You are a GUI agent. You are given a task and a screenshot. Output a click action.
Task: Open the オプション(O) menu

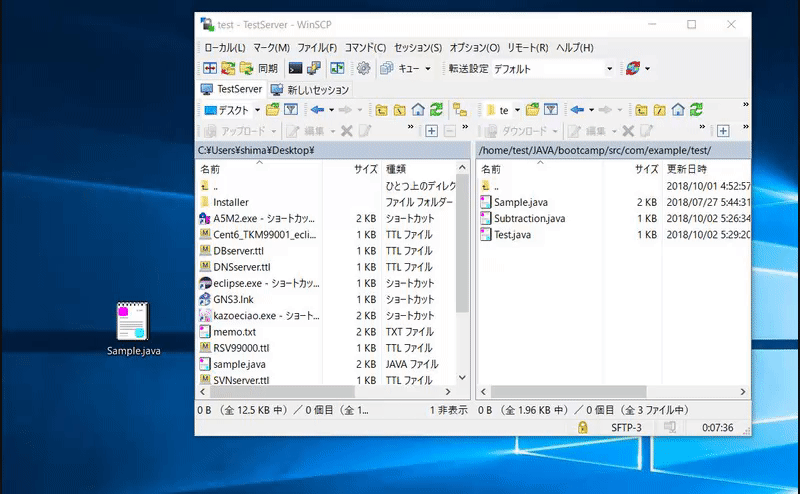coord(474,47)
